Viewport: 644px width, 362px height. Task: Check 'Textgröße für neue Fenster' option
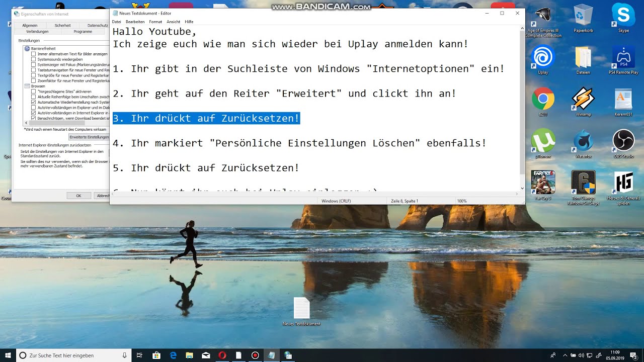coord(34,75)
